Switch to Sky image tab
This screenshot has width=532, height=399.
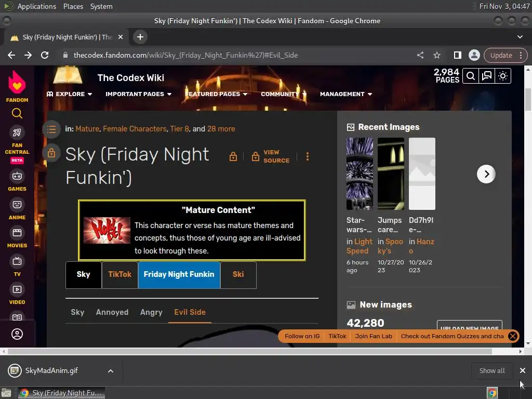tap(77, 312)
